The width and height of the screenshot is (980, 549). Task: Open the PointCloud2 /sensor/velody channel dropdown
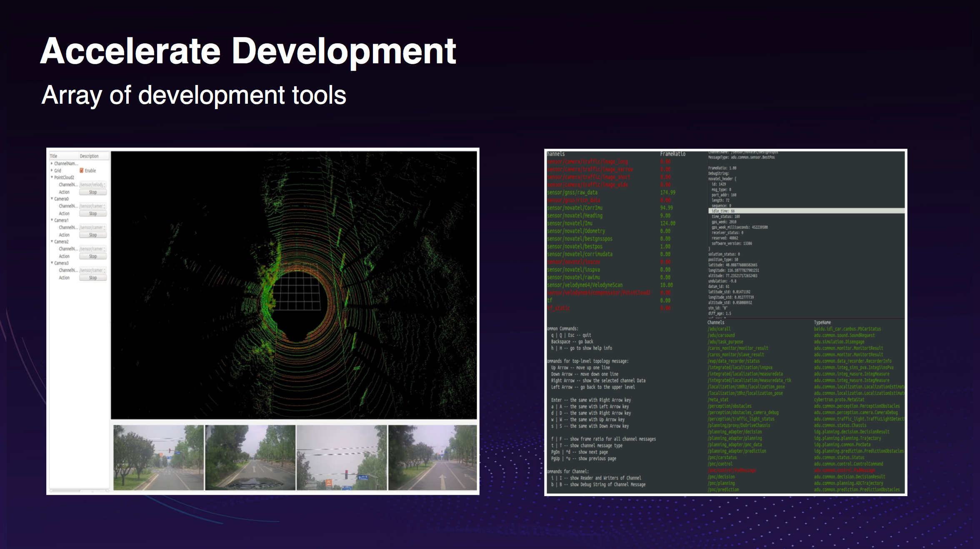click(92, 184)
